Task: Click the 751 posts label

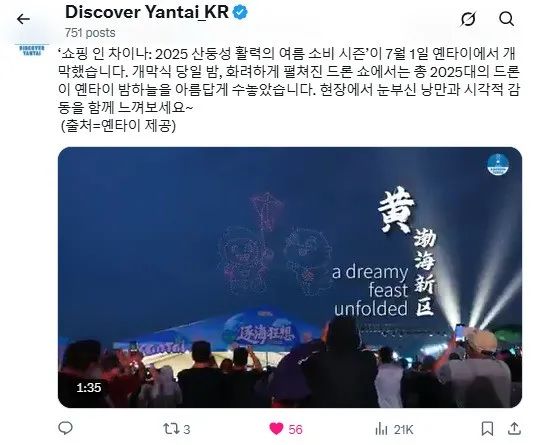Action: click(90, 33)
